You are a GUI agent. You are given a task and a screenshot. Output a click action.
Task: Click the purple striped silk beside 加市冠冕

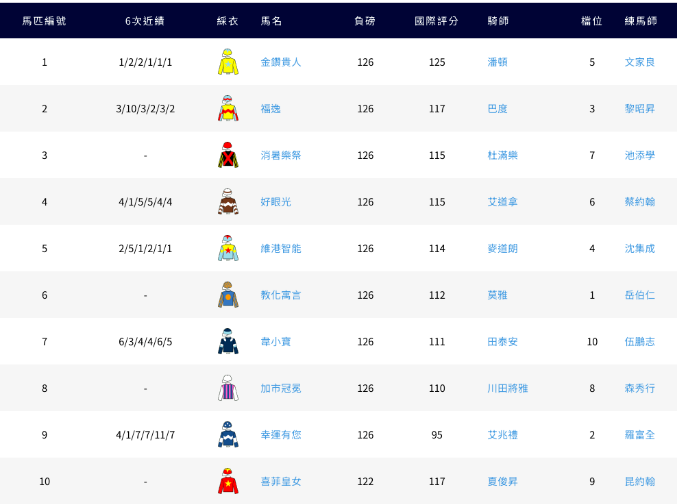228,388
